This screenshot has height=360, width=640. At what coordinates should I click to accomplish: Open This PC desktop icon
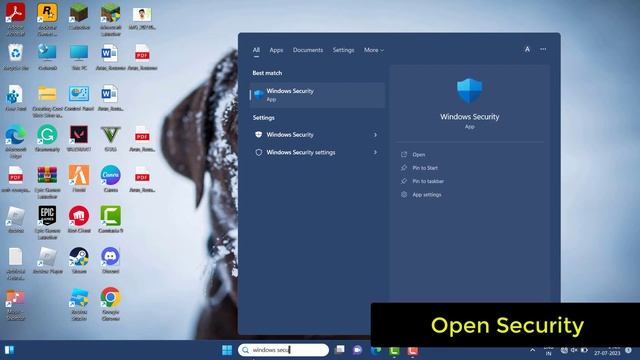(79, 58)
